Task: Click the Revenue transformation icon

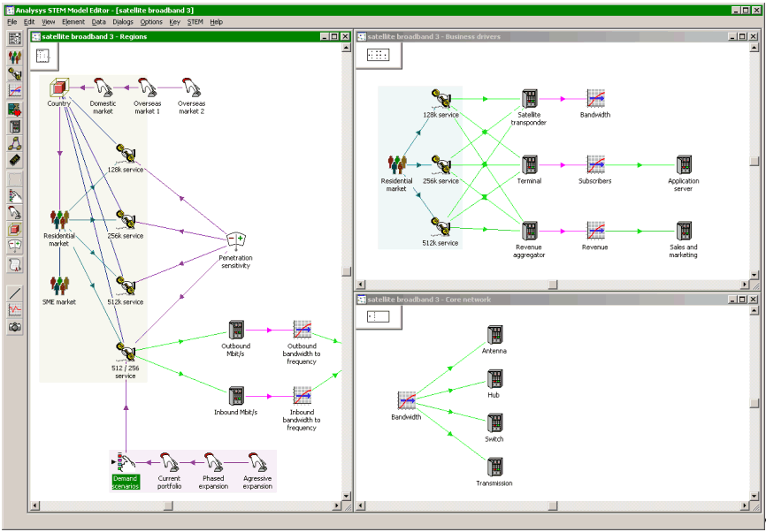Action: point(595,232)
